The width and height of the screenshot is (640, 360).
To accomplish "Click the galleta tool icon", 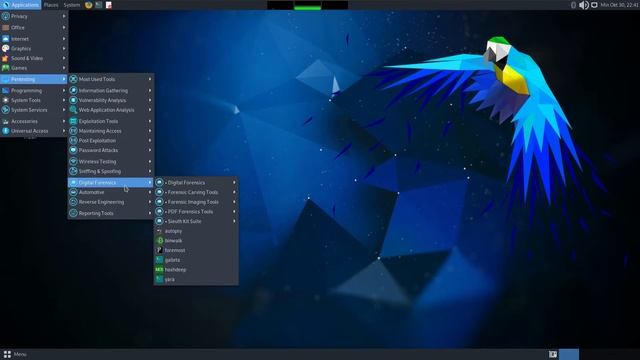I will point(160,260).
